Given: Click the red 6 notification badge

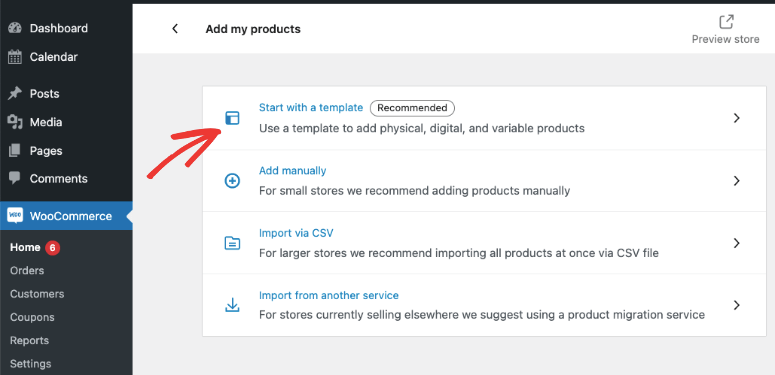Looking at the screenshot, I should (x=53, y=248).
